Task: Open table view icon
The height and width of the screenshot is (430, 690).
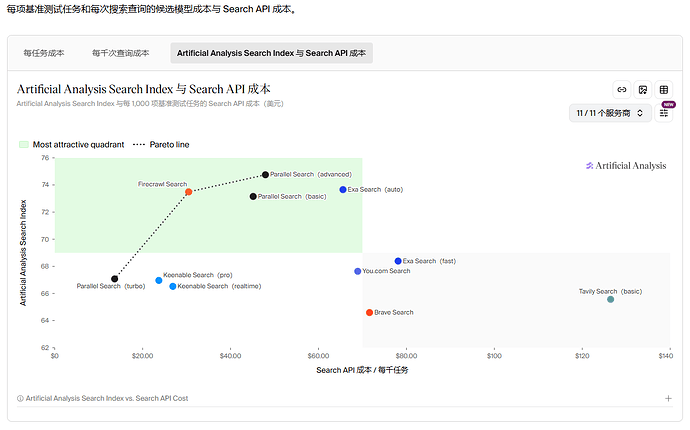Action: (x=664, y=90)
